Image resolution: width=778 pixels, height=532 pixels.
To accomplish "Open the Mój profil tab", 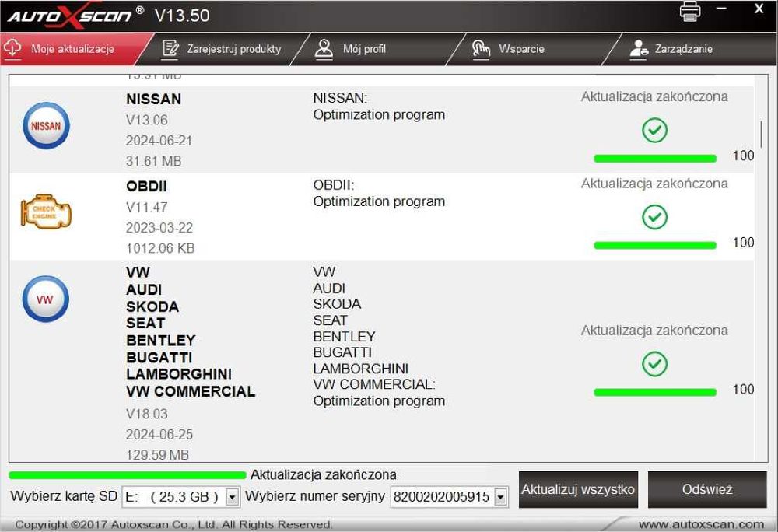I will point(378,49).
